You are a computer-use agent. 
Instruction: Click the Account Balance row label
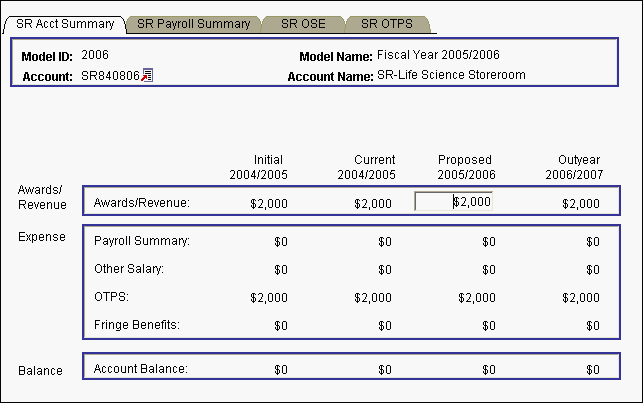point(140,369)
